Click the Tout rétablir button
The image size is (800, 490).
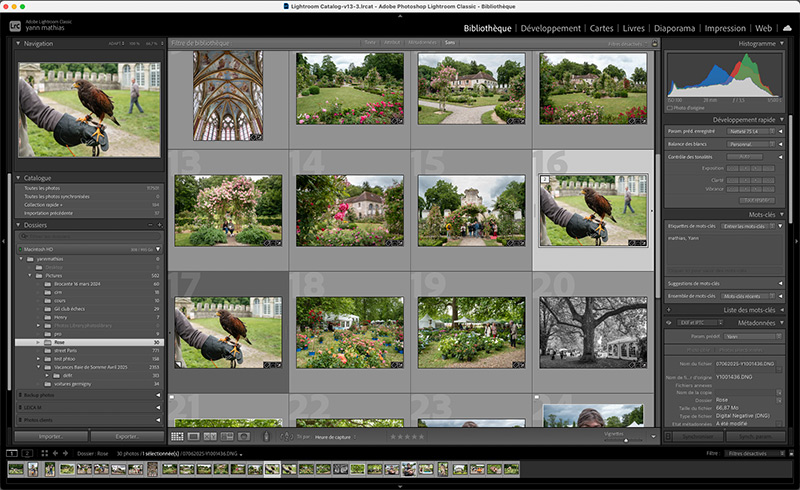click(759, 200)
